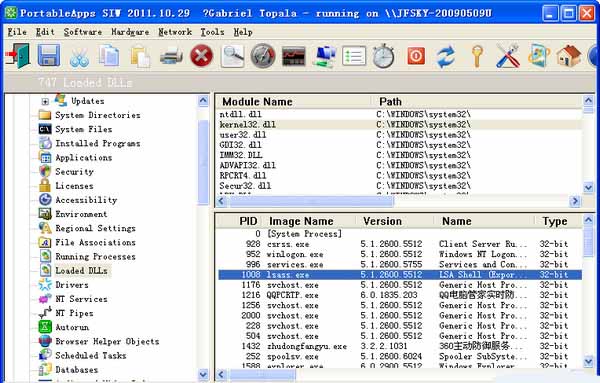Click the gold key icon

click(x=477, y=56)
